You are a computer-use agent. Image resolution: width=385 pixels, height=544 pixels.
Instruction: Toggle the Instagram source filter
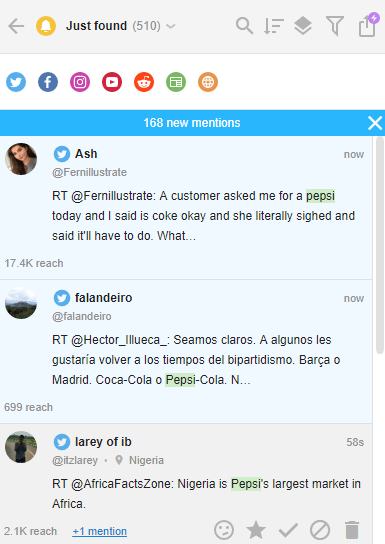click(80, 82)
